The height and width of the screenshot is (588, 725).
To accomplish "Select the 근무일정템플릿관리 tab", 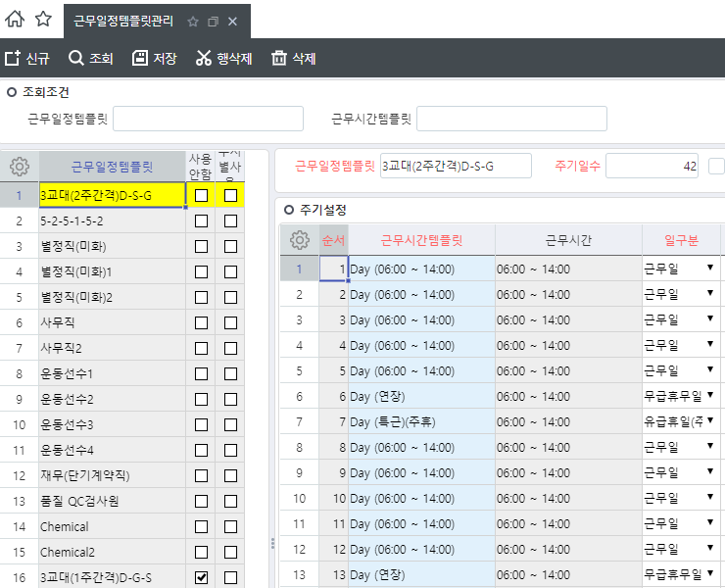I will pyautogui.click(x=123, y=21).
